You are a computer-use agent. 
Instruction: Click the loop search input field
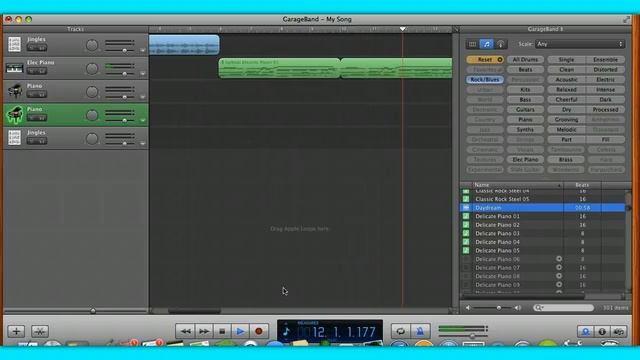point(564,308)
